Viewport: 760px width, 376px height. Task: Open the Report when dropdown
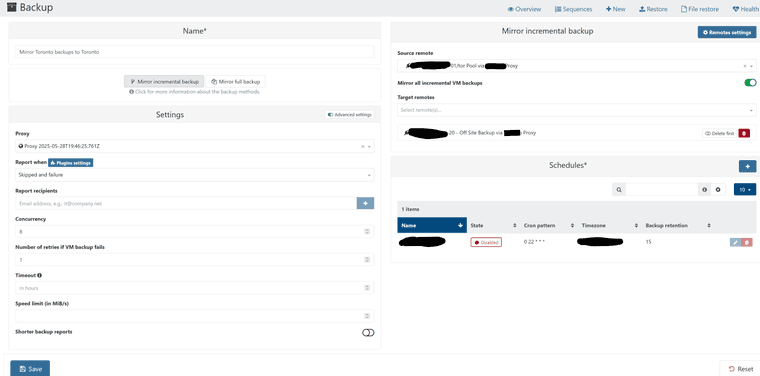coord(194,175)
